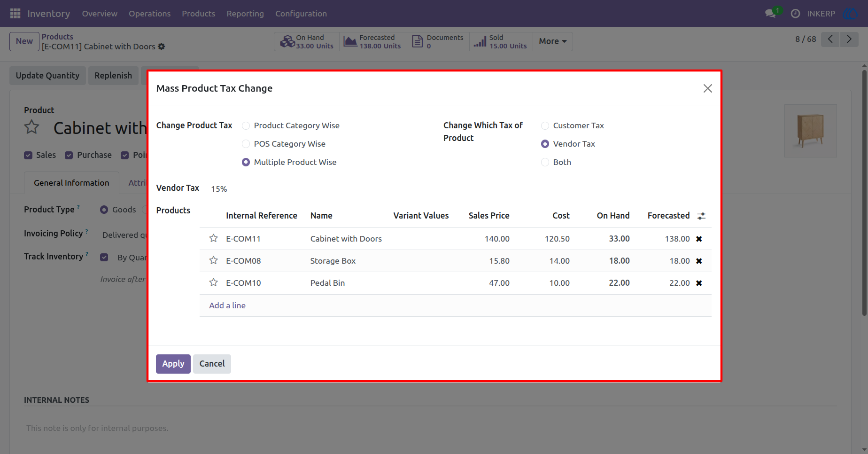This screenshot has width=868, height=454.
Task: Open optional columns adjust icon
Action: [701, 216]
